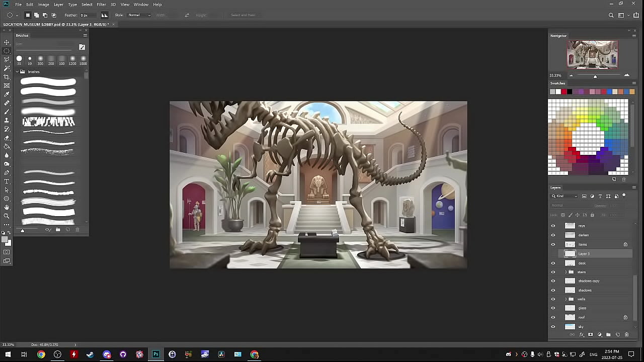Viewport: 644px width, 362px height.
Task: Click the Windows Start button
Action: point(8,354)
